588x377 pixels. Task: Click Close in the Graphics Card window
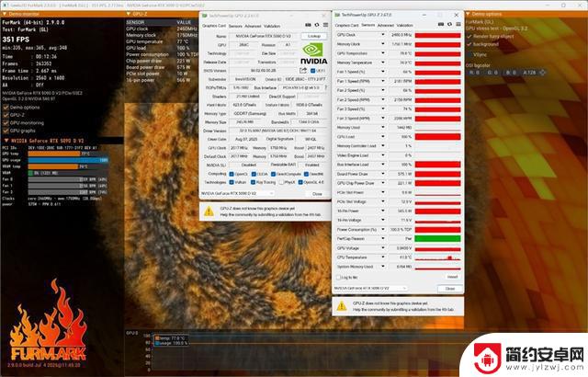[317, 194]
